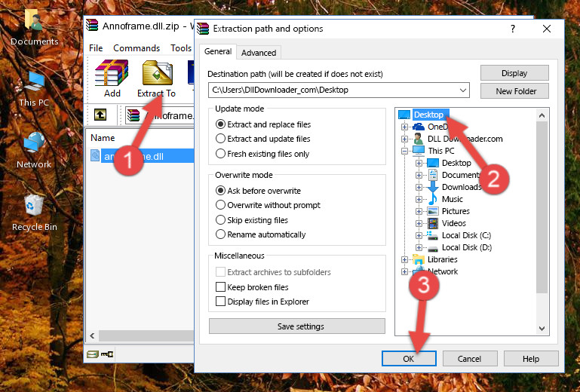This screenshot has height=392, width=580.
Task: Switch to the General tab
Action: click(218, 51)
